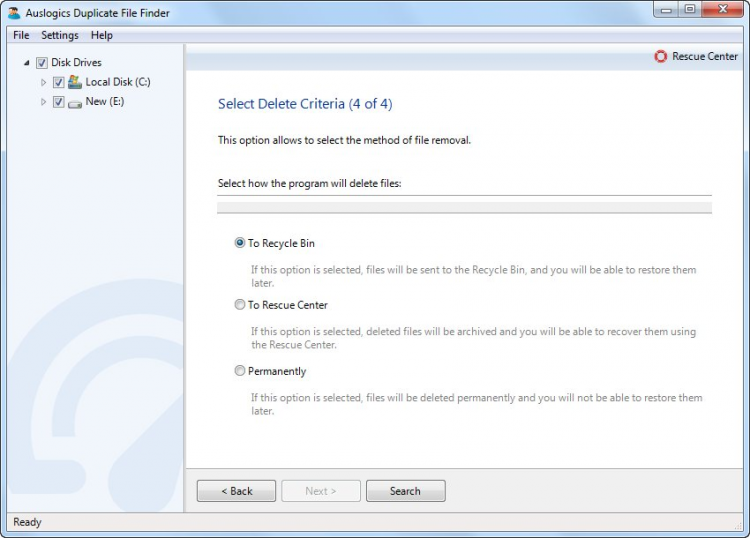Click the Local Disk (C:) drive icon
Image resolution: width=750 pixels, height=538 pixels.
click(x=75, y=82)
